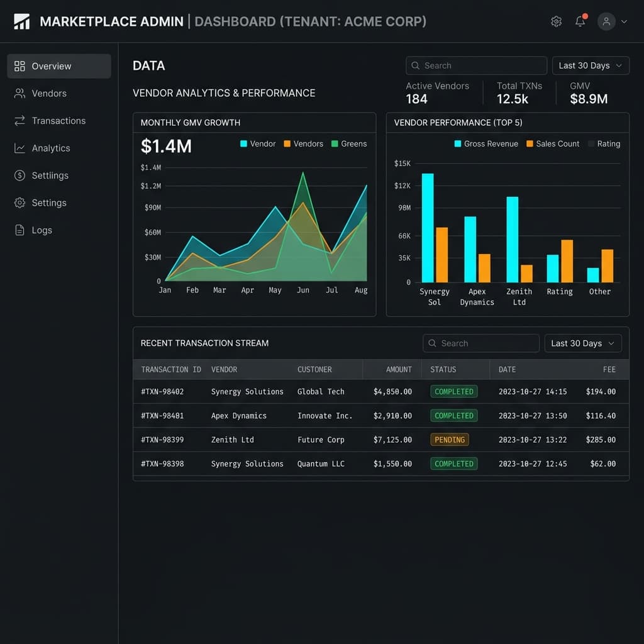Click the orange Sales Count legend swatch
644x644 pixels.
coord(530,144)
